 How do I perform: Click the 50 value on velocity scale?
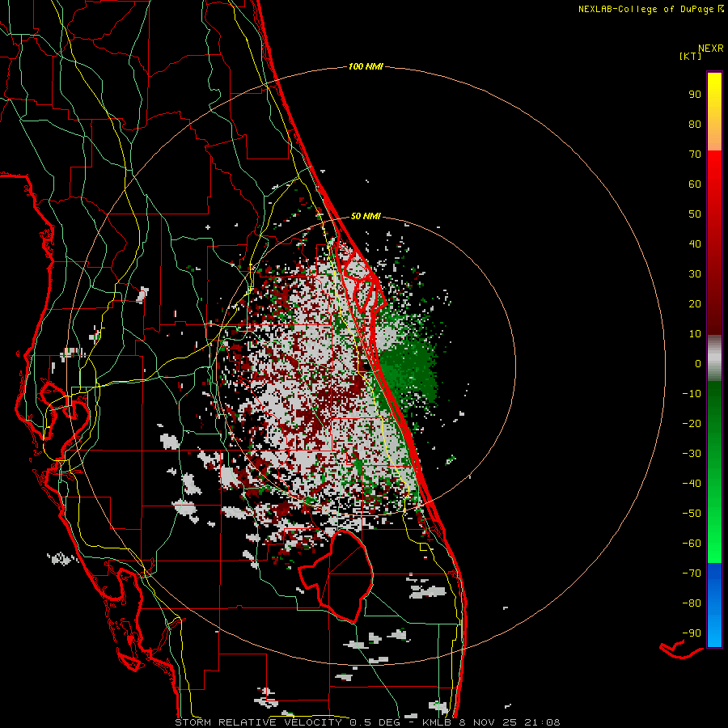click(x=695, y=214)
